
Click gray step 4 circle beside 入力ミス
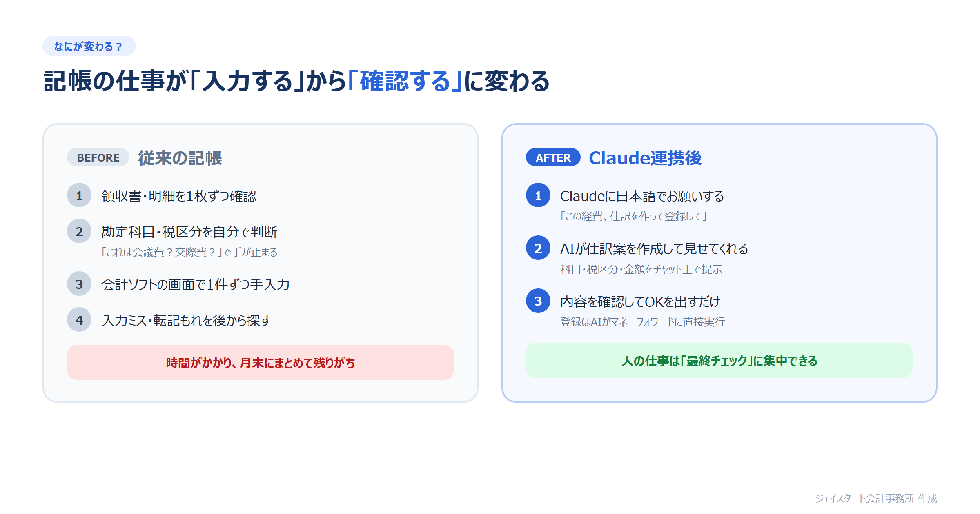pos(79,320)
